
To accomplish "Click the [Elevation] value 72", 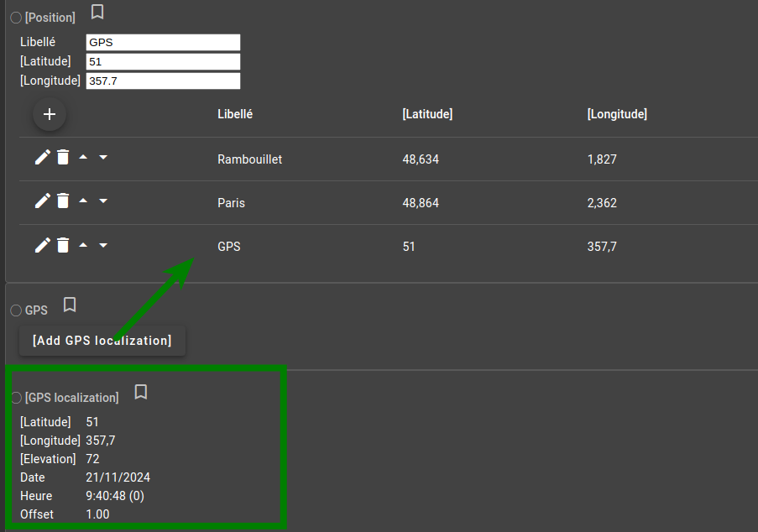I will click(x=92, y=458).
